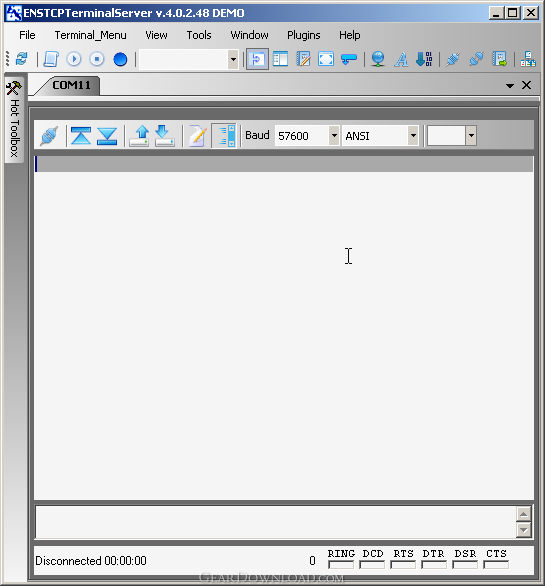
Task: Open the empty combo box in main toolbar
Action: point(233,59)
